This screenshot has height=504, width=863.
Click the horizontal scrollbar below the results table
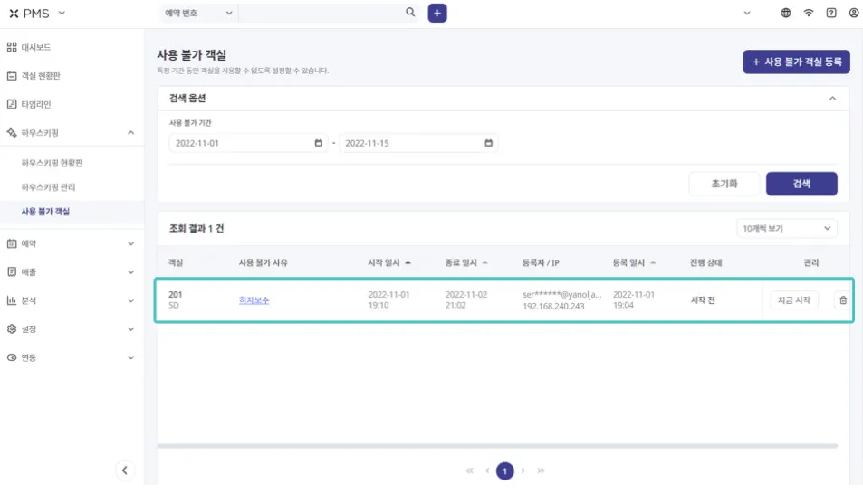496,446
